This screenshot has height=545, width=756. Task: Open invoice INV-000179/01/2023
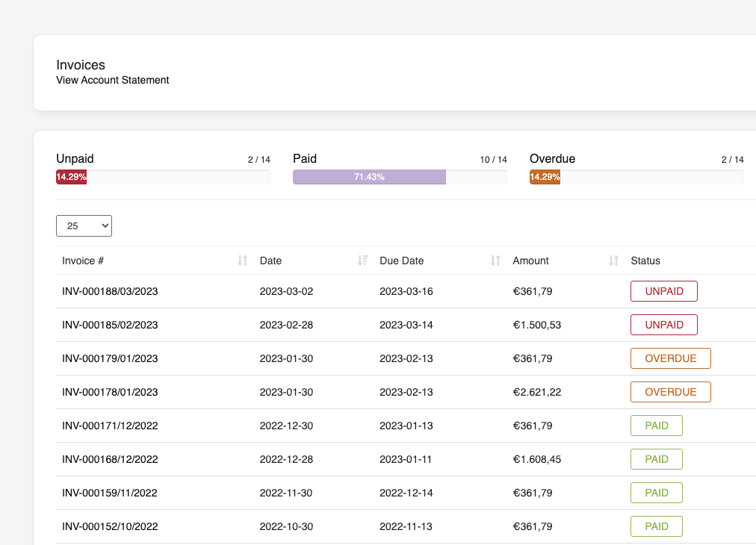pos(110,358)
